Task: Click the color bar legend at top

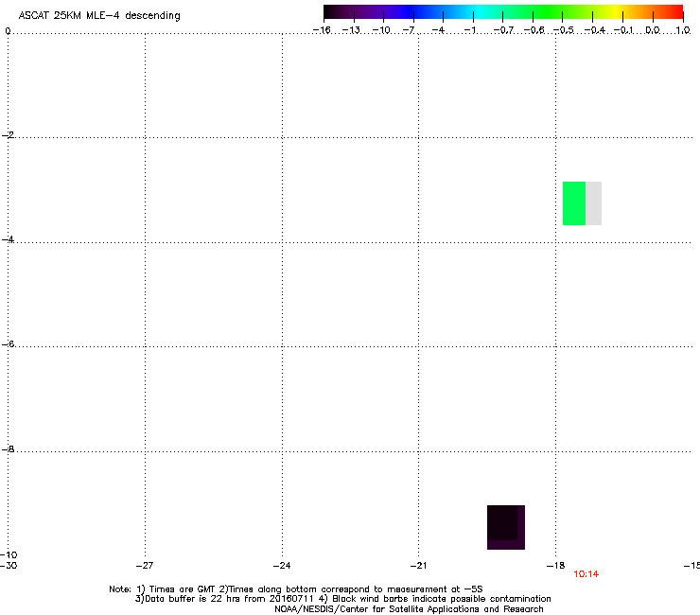Action: 503,12
